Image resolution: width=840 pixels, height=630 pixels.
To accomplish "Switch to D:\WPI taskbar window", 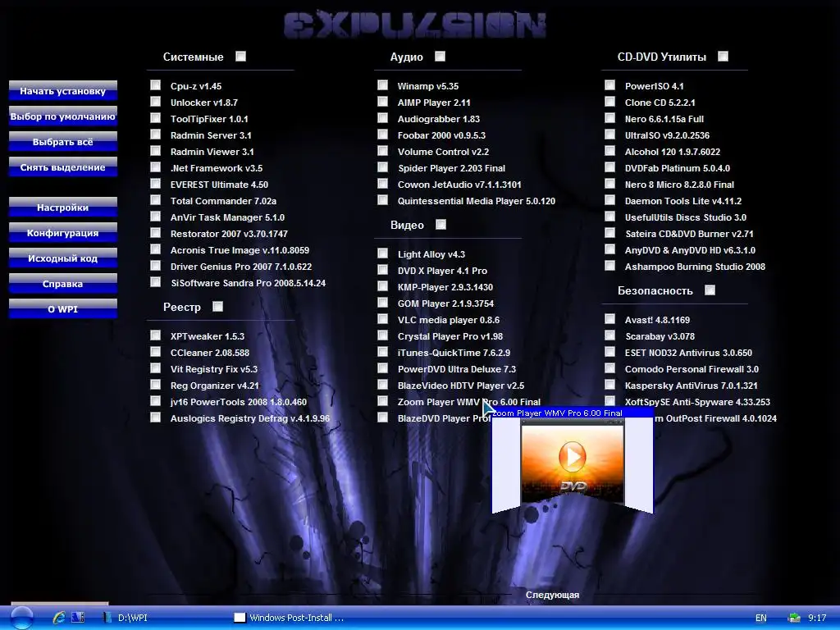I will point(125,618).
